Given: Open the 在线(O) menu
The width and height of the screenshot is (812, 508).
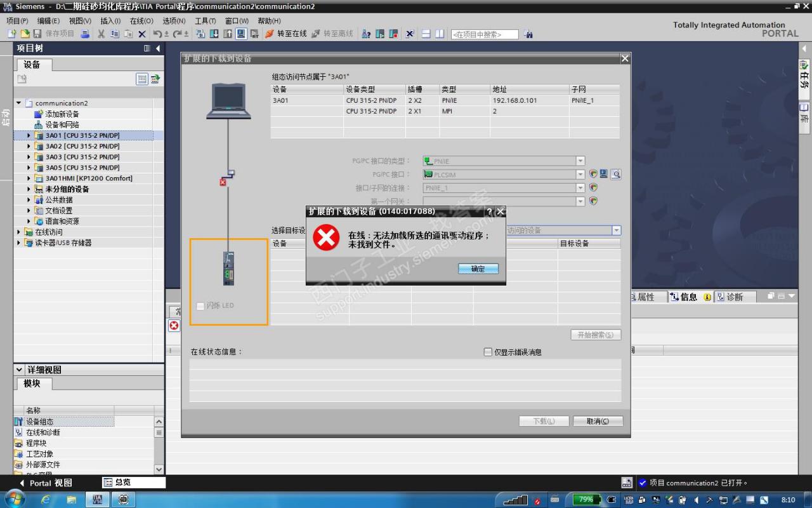Looking at the screenshot, I should [x=141, y=21].
